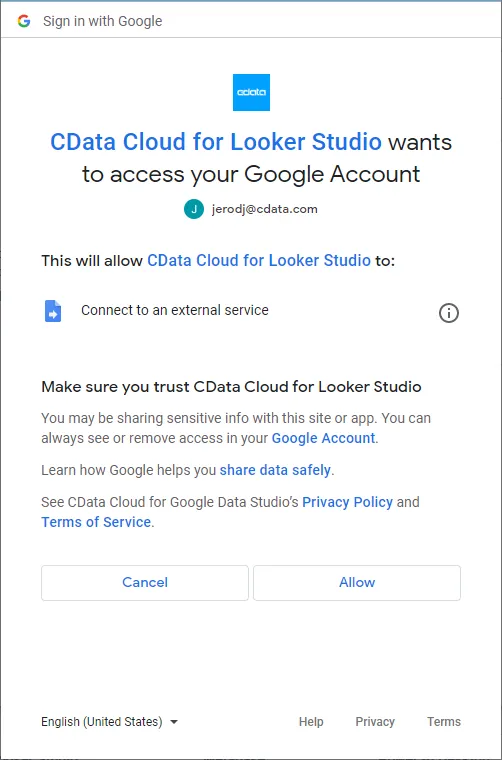Open the Help footer link
This screenshot has width=502, height=760.
[x=311, y=722]
